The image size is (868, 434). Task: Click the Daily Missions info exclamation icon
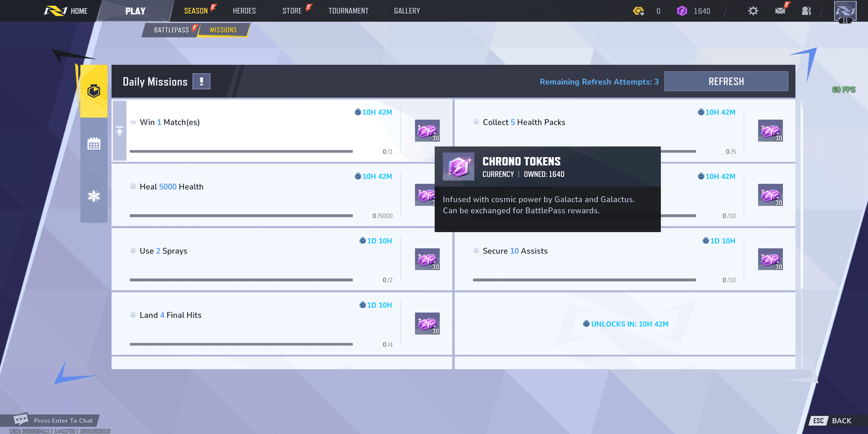(201, 82)
